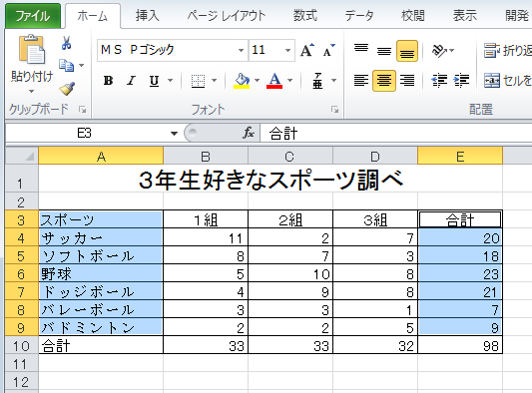The width and height of the screenshot is (532, 393).
Task: Apply yellow fill color bucket
Action: pos(242,81)
